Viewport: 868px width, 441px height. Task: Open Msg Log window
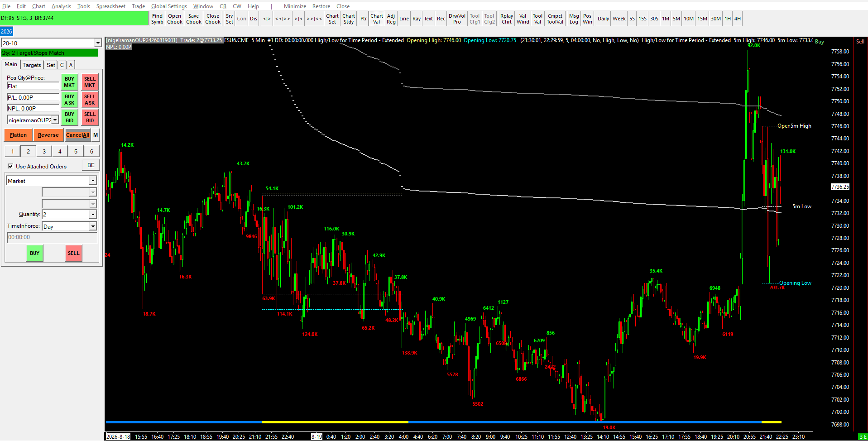574,19
